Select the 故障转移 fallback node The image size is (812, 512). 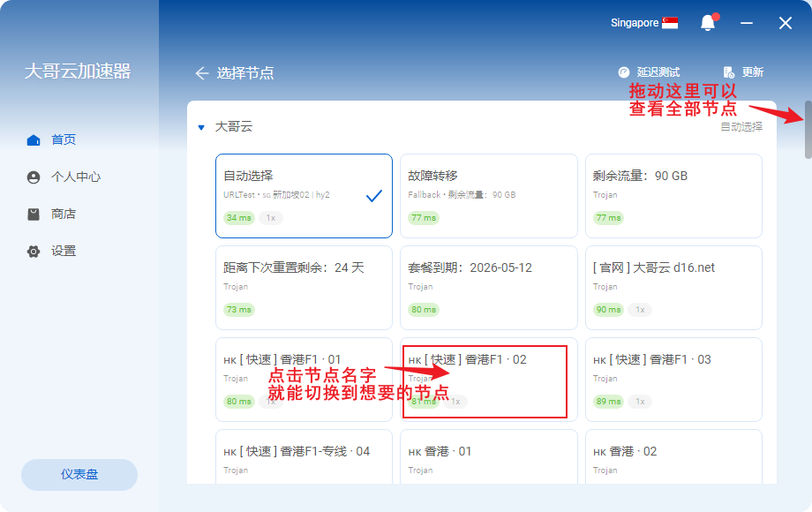pos(488,196)
